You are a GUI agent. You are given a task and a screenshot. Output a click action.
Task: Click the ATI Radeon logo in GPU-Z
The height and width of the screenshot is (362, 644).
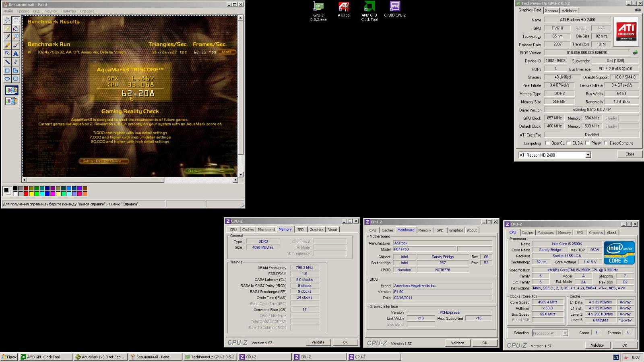[626, 32]
